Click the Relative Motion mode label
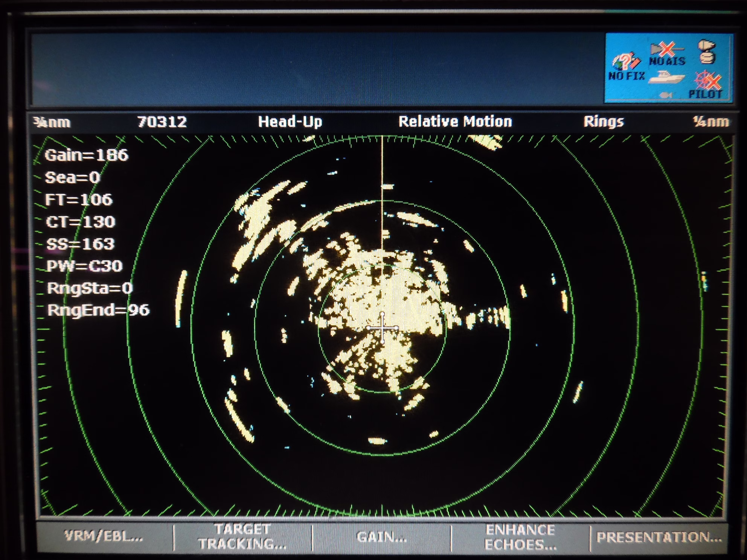 pos(455,122)
